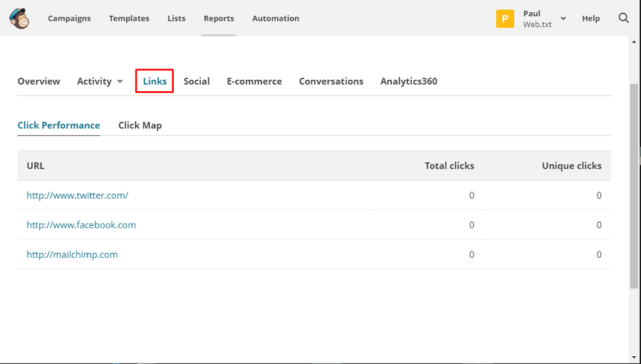The width and height of the screenshot is (641, 364).
Task: View the Conversations tab
Action: tap(331, 81)
